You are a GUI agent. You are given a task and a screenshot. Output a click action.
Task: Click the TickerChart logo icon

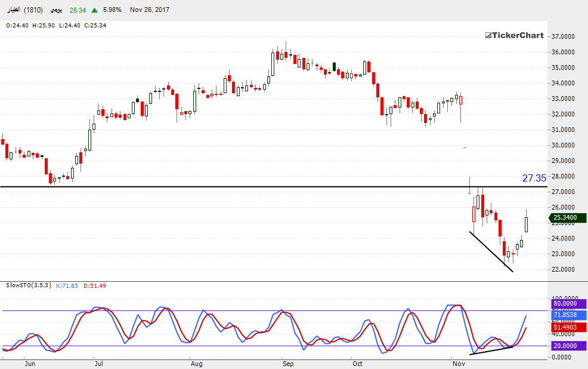(487, 36)
